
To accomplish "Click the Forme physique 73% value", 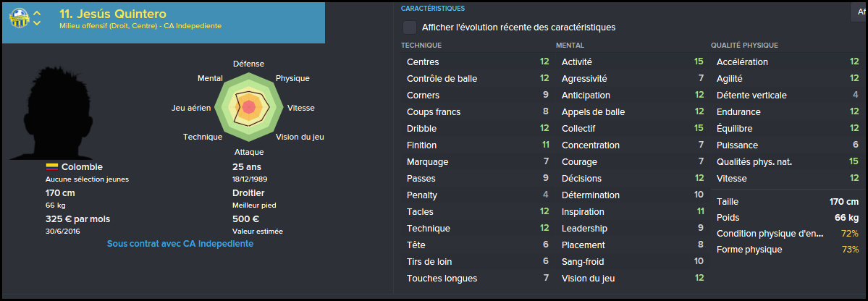I will 850,250.
